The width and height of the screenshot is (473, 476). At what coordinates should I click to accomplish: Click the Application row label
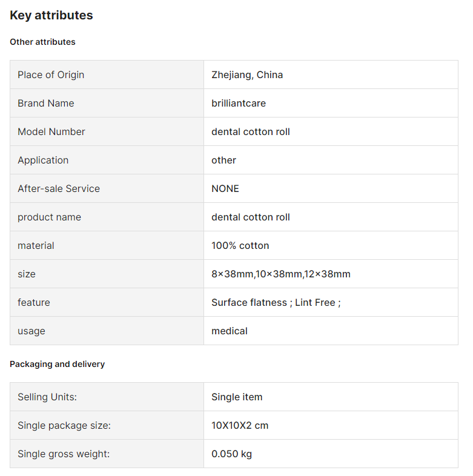43,160
